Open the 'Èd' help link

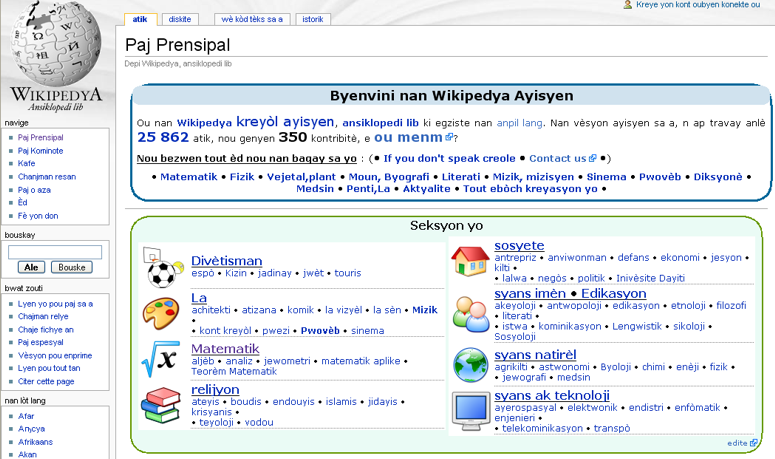[x=22, y=202]
